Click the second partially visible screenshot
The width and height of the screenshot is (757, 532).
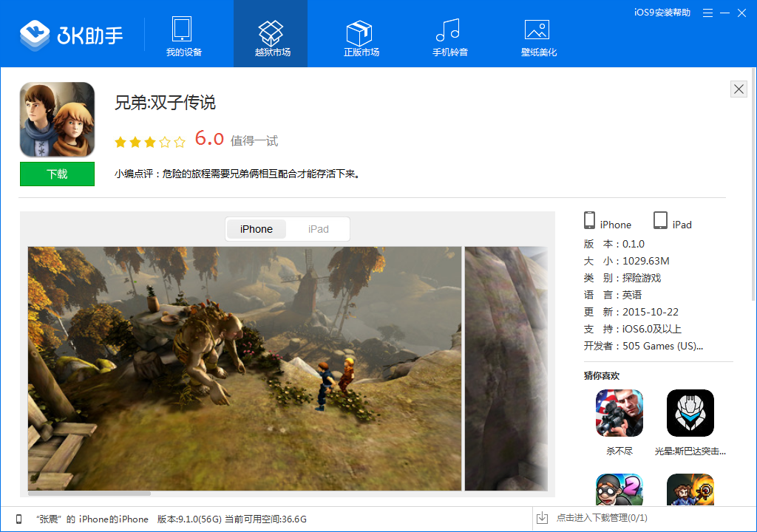[506, 369]
